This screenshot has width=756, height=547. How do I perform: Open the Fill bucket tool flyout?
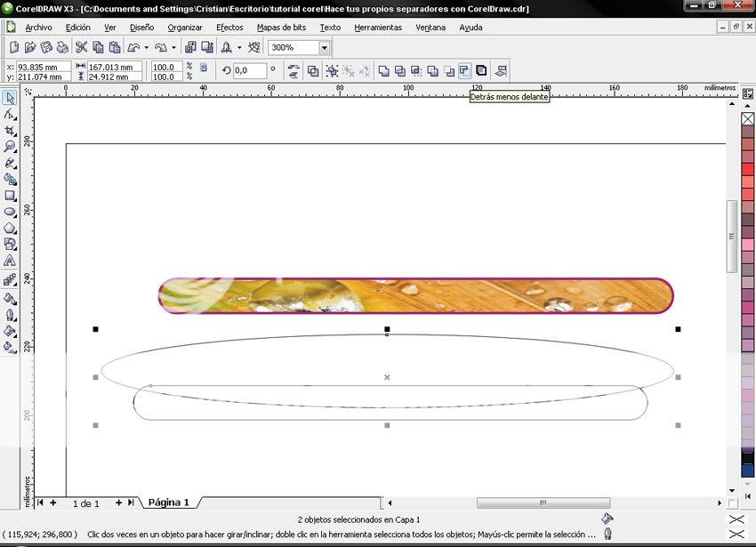[10, 331]
